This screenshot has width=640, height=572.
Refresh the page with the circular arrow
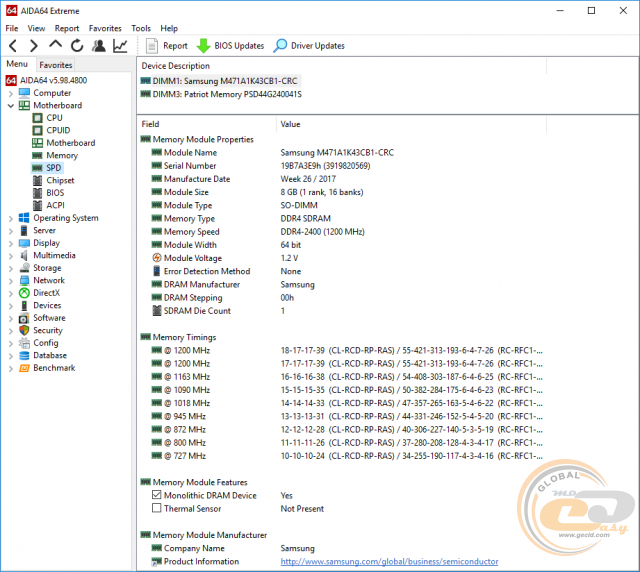point(77,46)
